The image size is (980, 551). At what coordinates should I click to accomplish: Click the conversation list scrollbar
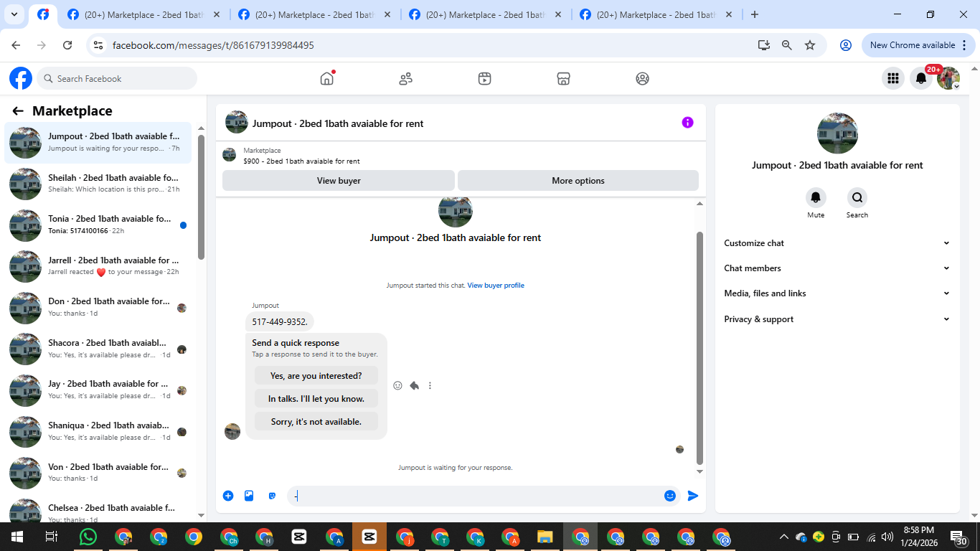(x=202, y=197)
